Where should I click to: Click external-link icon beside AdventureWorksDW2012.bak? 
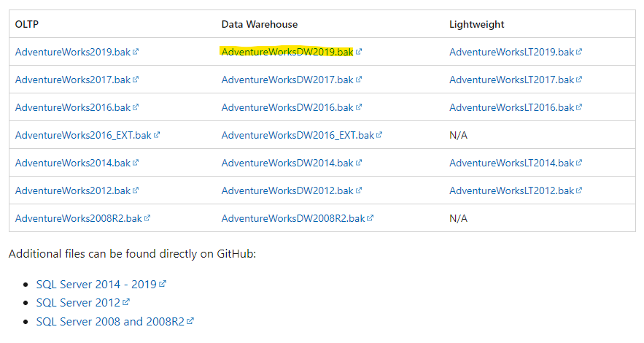point(359,190)
